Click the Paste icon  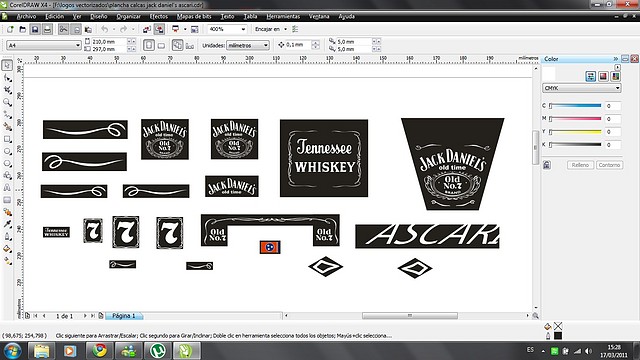coord(88,29)
